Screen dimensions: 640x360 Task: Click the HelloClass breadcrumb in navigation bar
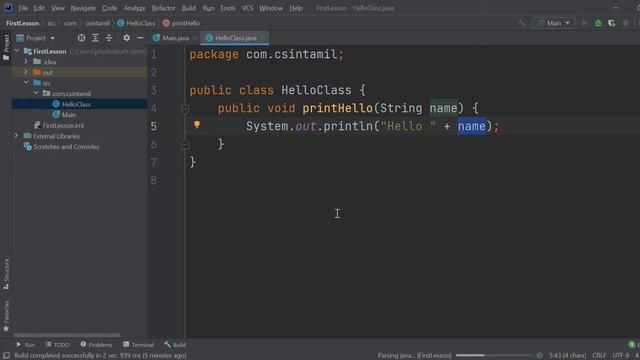point(136,23)
